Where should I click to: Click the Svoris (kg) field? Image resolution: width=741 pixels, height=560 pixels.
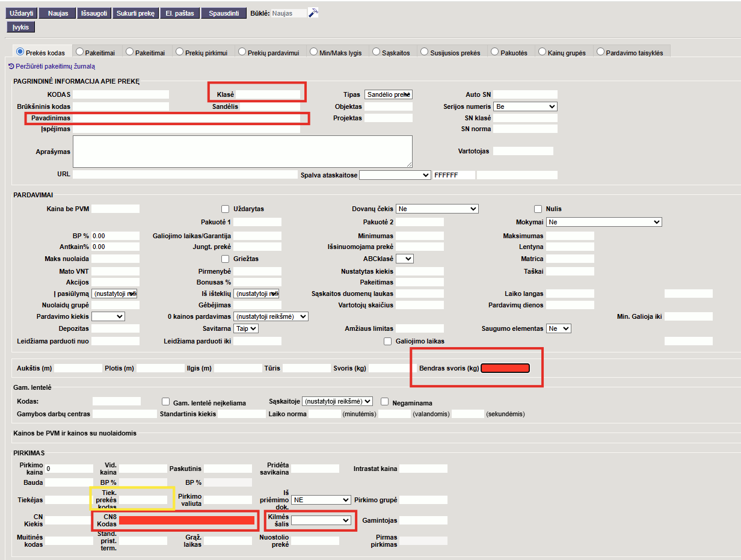click(x=393, y=368)
